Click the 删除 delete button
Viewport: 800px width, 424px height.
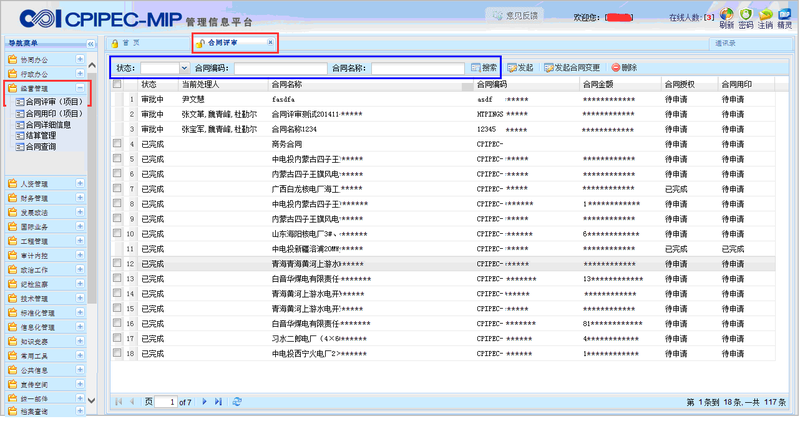(624, 67)
